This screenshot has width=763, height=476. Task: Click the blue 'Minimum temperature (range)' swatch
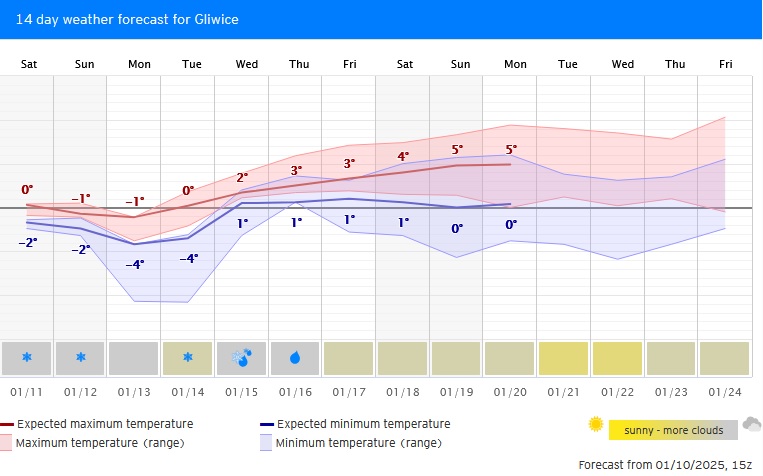pos(266,442)
